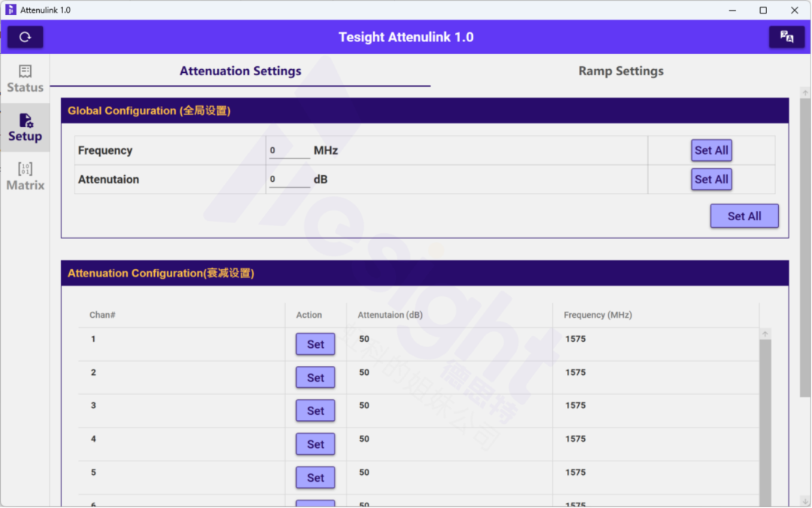Click Set for channel 2

tap(315, 377)
